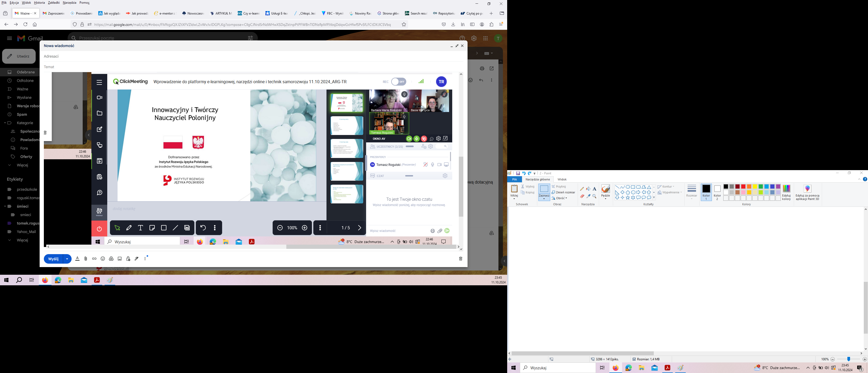Click the insert link icon

[x=94, y=258]
